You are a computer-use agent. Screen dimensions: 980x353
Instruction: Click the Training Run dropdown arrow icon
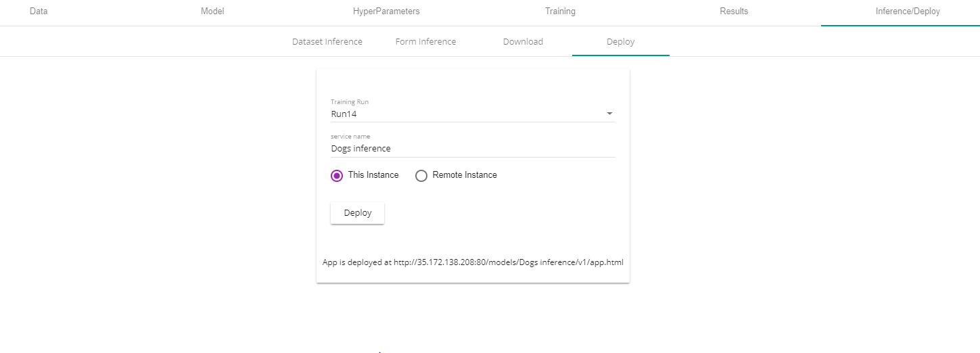[x=609, y=114]
